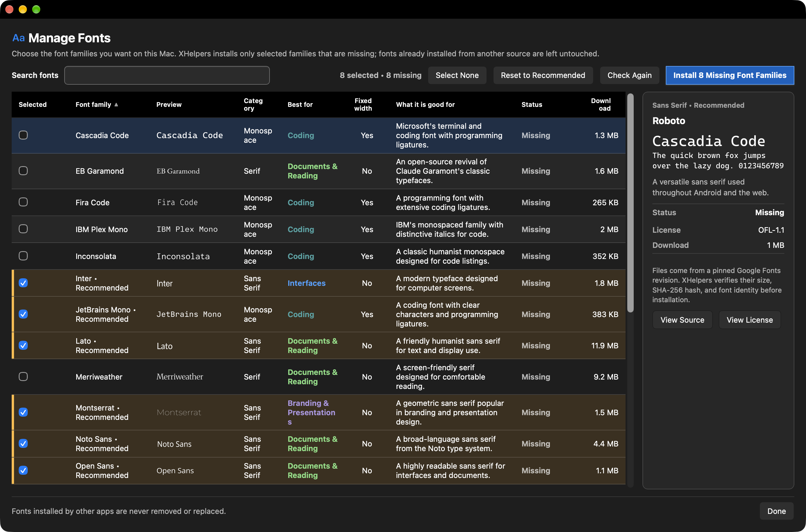Click the '8 selected · 8 missing' status
The image size is (806, 532).
click(x=381, y=75)
